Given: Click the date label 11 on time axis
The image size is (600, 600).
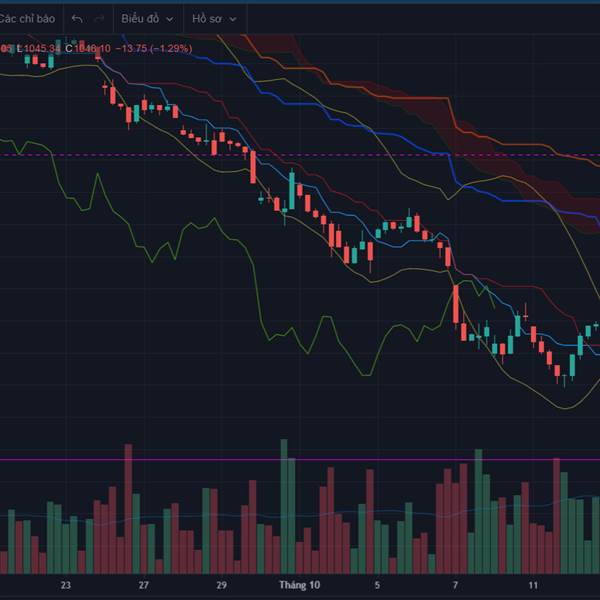Looking at the screenshot, I should point(533,585).
